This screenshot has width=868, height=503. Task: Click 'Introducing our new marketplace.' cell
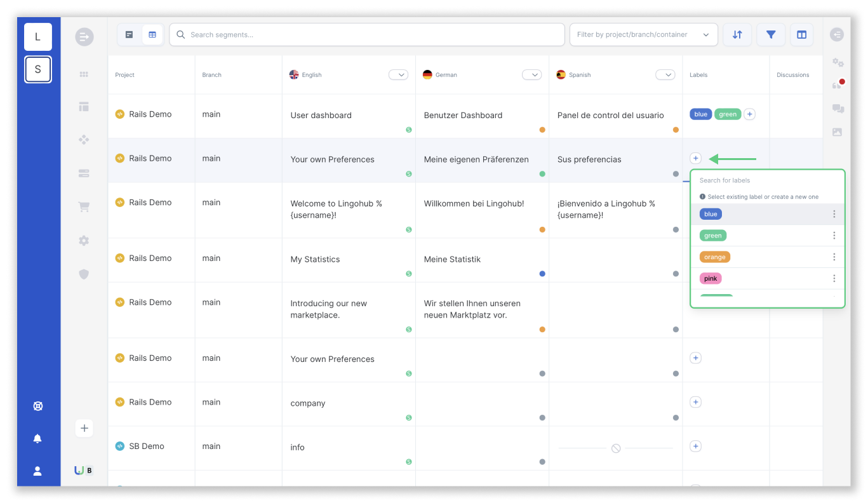[x=349, y=310]
